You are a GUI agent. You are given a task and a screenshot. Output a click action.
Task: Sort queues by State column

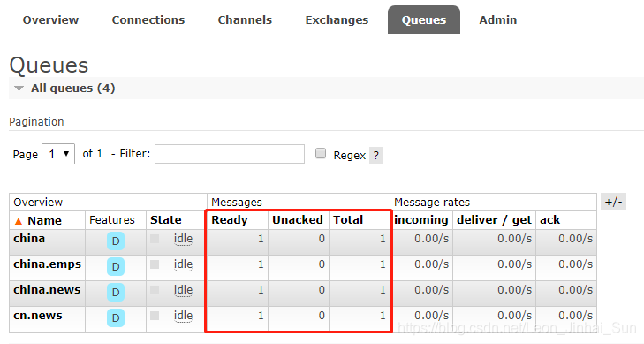166,220
